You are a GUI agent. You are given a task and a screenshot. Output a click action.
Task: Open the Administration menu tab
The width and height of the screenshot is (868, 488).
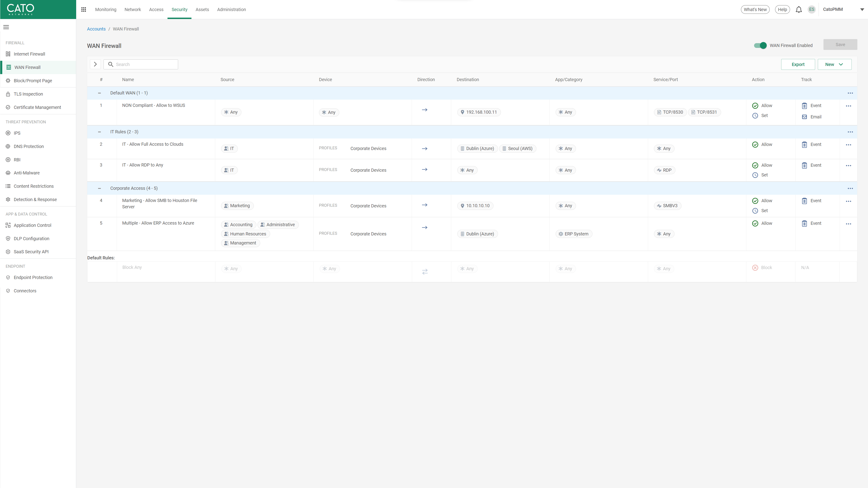coord(231,9)
